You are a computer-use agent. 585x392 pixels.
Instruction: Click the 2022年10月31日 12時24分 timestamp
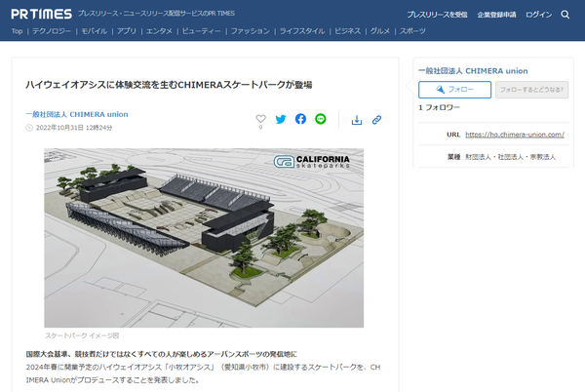(x=74, y=128)
